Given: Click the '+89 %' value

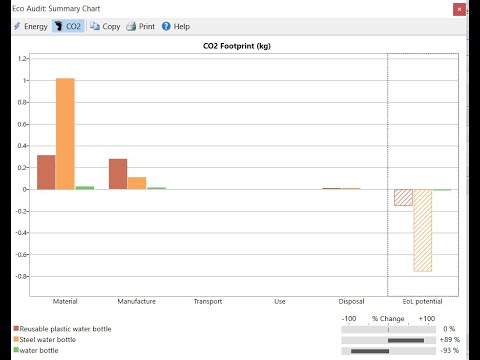Looking at the screenshot, I should [x=450, y=340].
